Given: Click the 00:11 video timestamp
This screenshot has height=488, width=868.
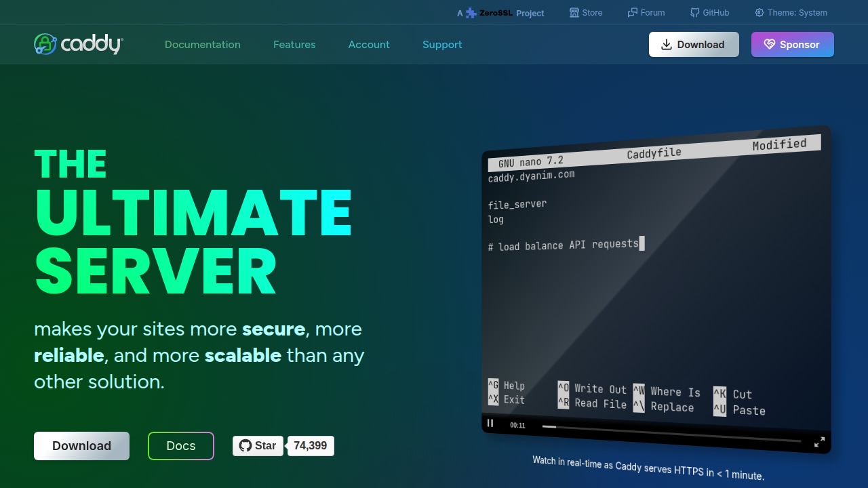Looking at the screenshot, I should [517, 426].
